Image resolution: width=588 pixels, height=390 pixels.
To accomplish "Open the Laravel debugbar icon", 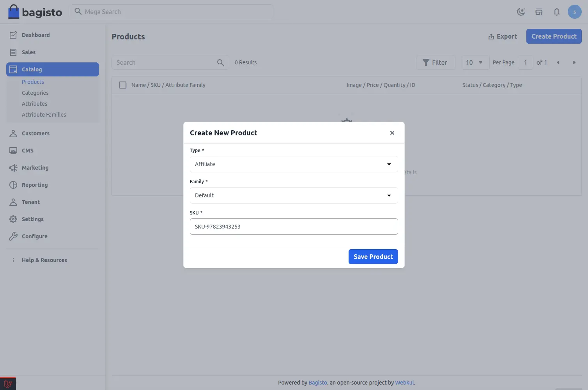I will [x=8, y=384].
